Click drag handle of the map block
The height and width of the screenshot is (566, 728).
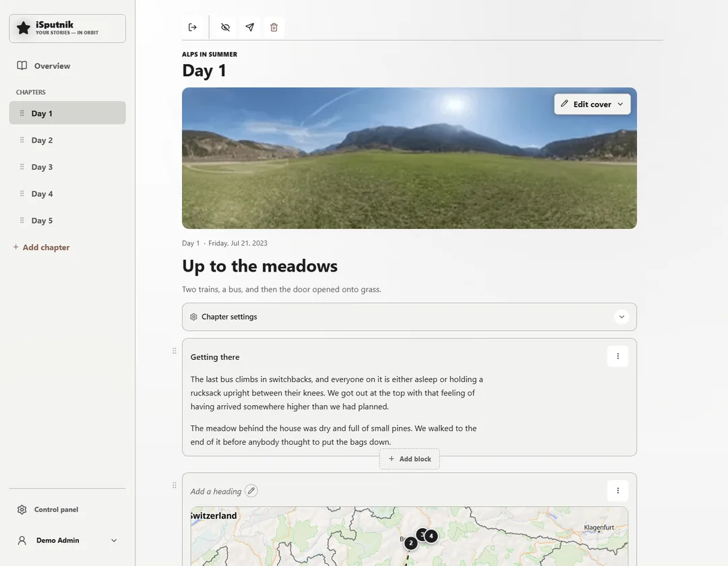174,485
